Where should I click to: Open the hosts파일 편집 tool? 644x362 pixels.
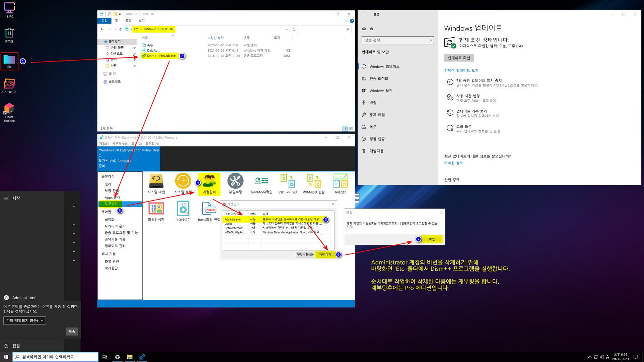pos(209,212)
